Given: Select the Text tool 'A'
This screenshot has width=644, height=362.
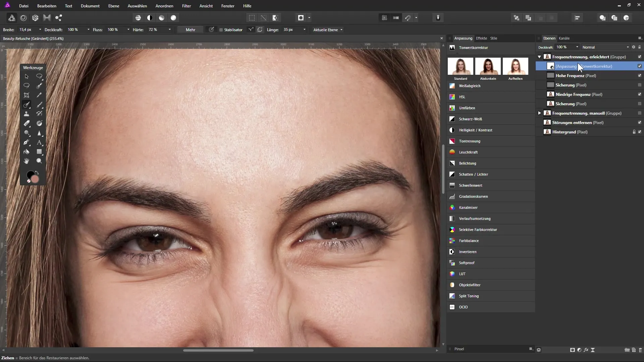Looking at the screenshot, I should click(x=39, y=142).
